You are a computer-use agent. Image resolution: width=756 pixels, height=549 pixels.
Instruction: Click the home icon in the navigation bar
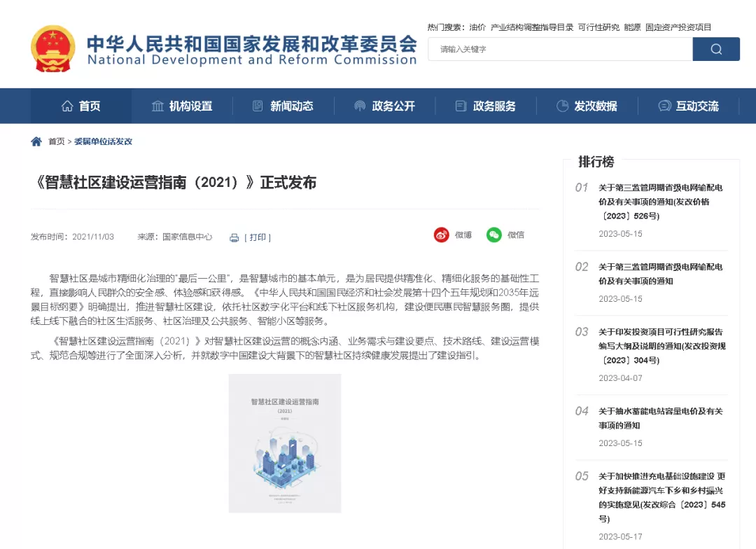(67, 106)
